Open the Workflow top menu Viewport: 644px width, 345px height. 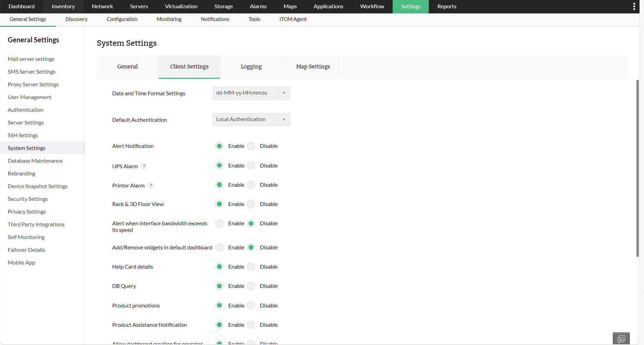point(372,7)
